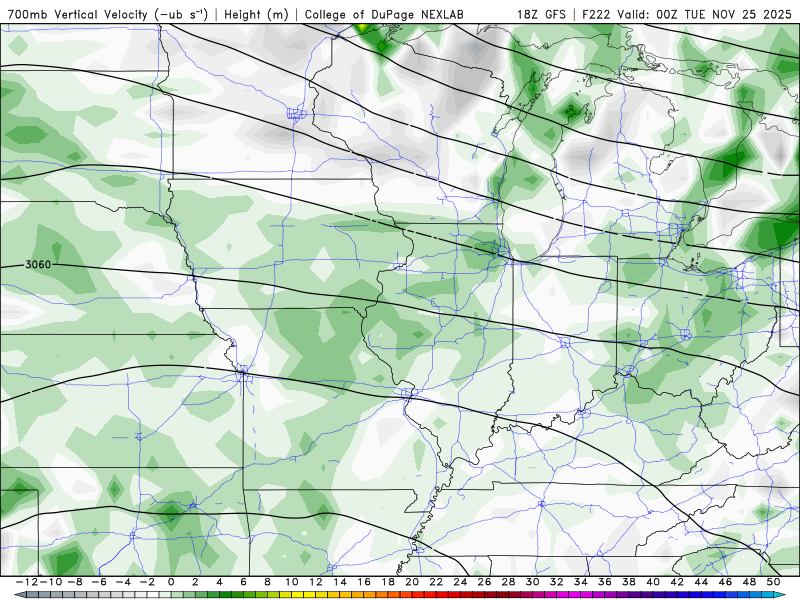The image size is (800, 600).
Task: Click the 10 value on the color scale
Action: tap(291, 582)
